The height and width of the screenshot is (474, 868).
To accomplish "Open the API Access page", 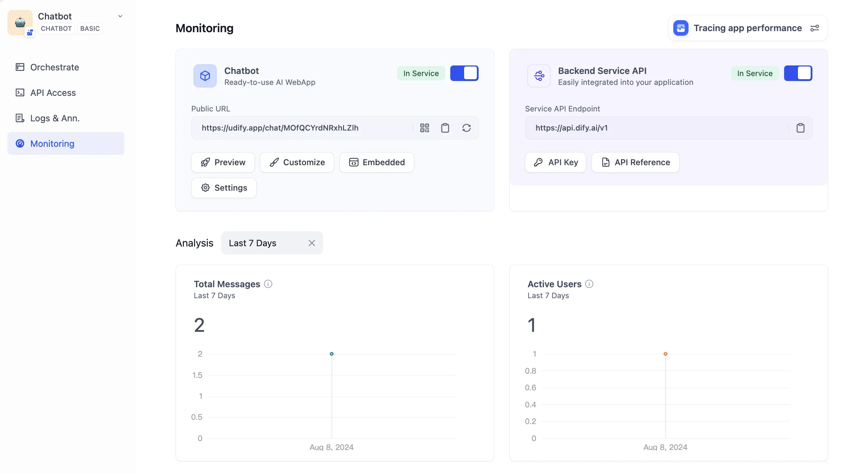I will pos(53,93).
